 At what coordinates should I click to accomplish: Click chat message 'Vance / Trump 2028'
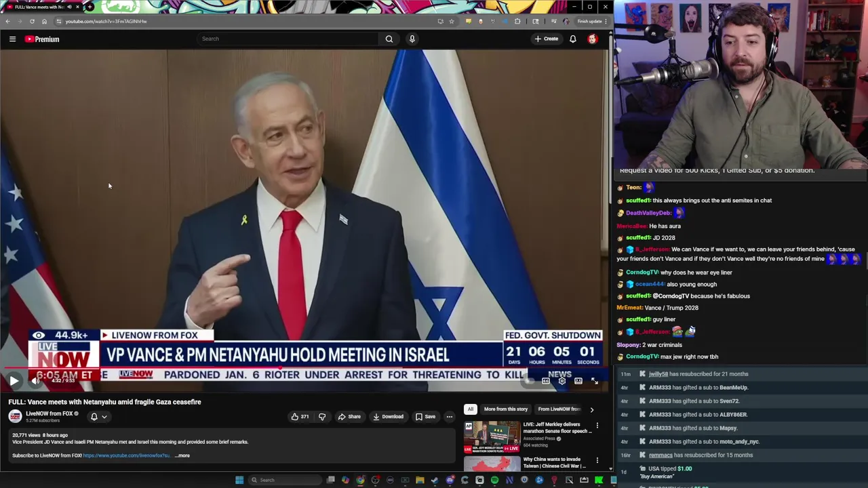point(671,308)
